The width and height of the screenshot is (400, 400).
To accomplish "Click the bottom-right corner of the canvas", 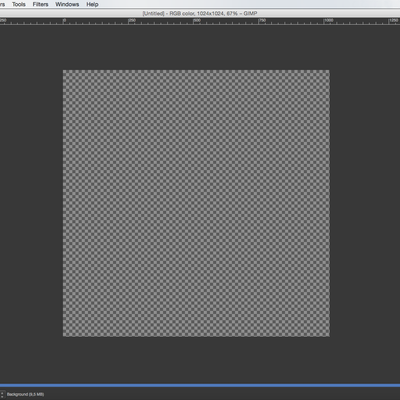I will (x=329, y=336).
